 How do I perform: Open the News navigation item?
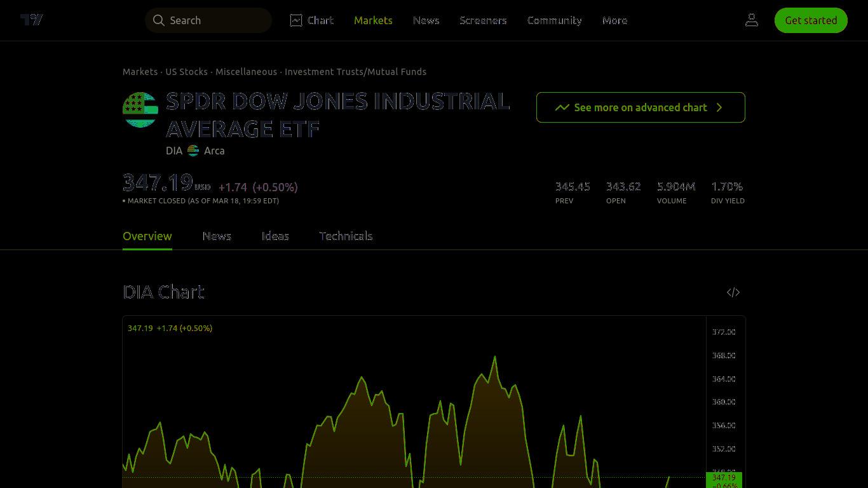click(426, 20)
